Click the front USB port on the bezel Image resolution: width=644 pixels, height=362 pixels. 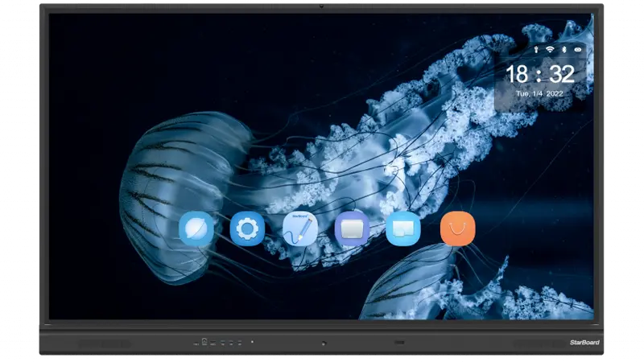204,342
